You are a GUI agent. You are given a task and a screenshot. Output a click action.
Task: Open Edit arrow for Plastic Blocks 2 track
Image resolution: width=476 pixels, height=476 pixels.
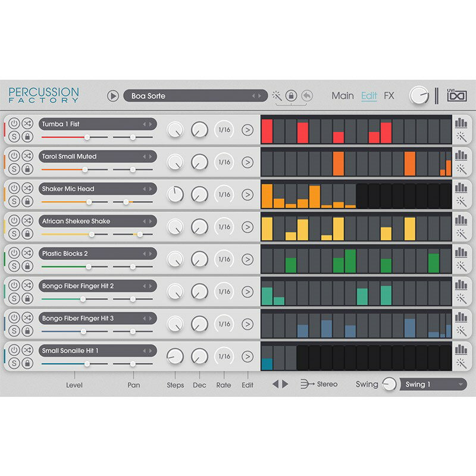(248, 259)
